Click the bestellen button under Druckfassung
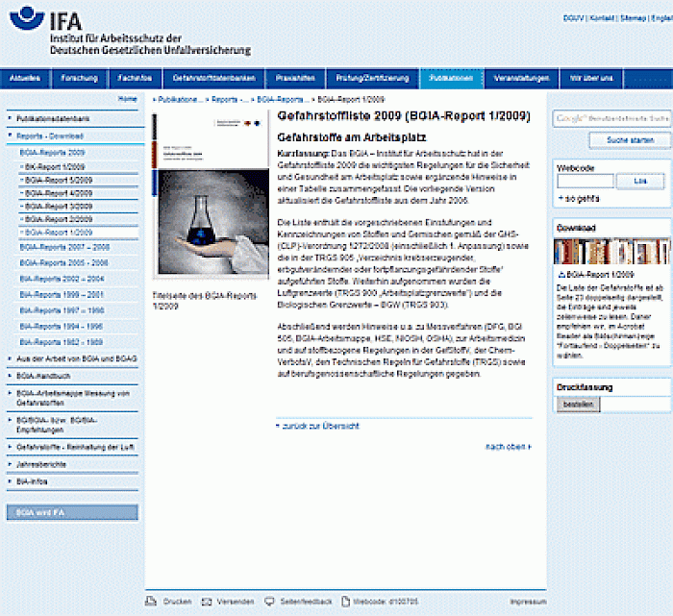This screenshot has height=616, width=673. coord(575,405)
